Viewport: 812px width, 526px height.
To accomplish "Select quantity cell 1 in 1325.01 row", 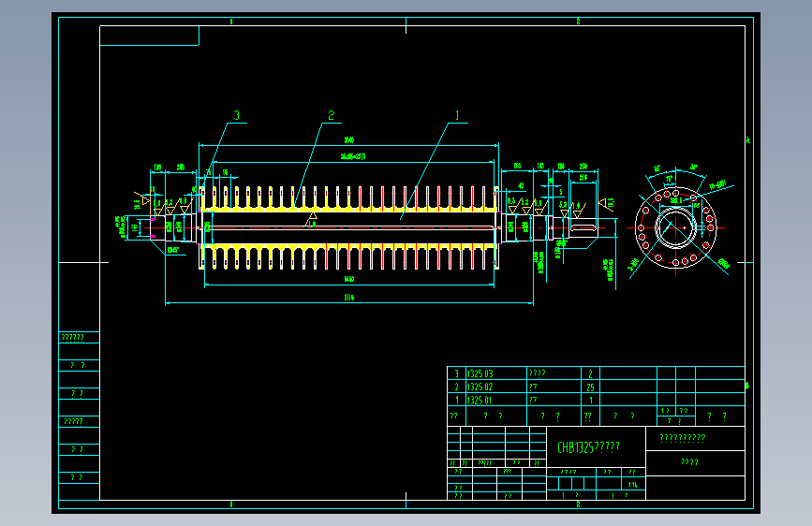I will (590, 401).
